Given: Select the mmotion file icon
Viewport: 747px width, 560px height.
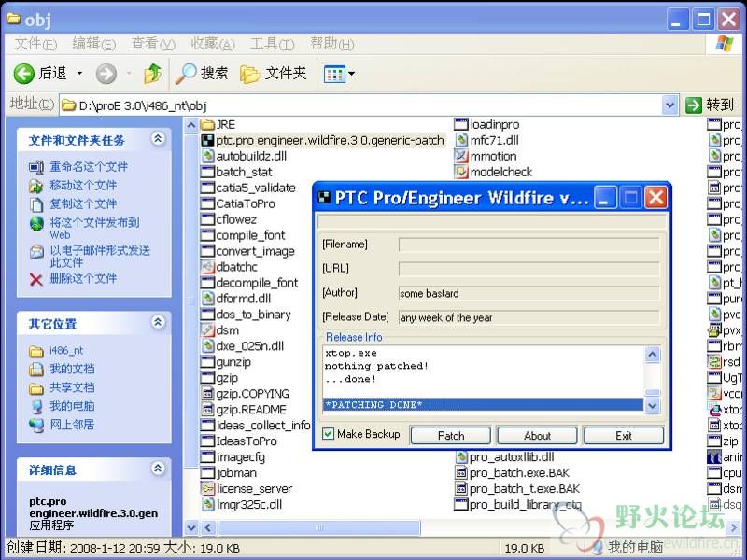Looking at the screenshot, I should [461, 156].
